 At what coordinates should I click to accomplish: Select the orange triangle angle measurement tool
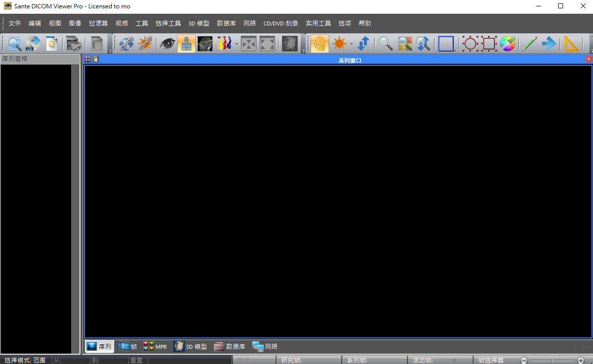click(x=571, y=44)
